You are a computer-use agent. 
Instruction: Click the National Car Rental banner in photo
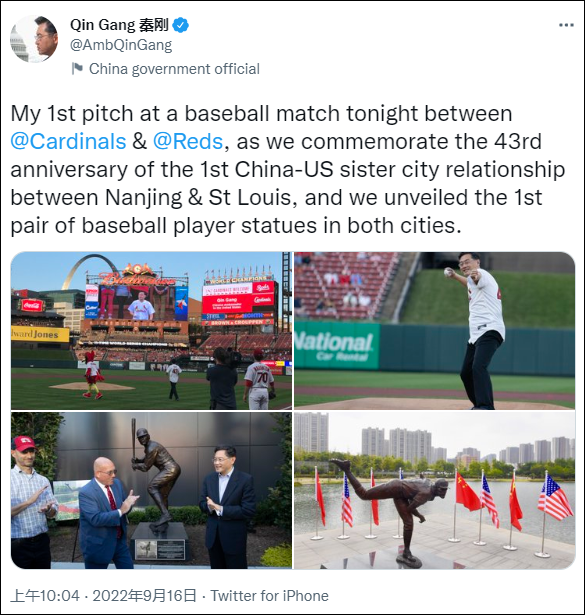point(337,345)
